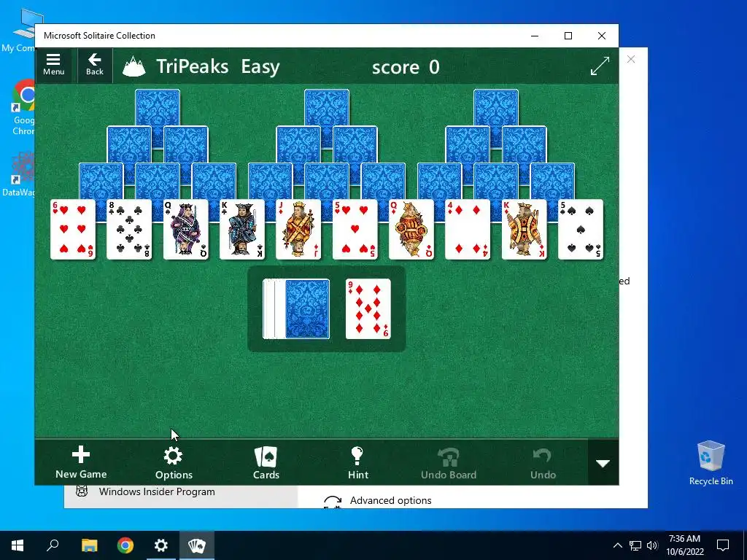Open File Explorer from the taskbar

tap(89, 545)
